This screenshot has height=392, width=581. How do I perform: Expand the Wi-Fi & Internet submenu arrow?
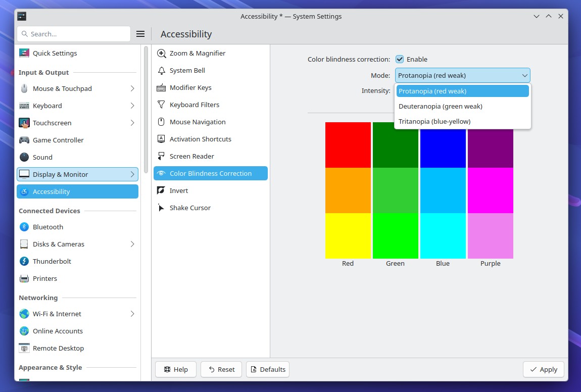point(132,314)
